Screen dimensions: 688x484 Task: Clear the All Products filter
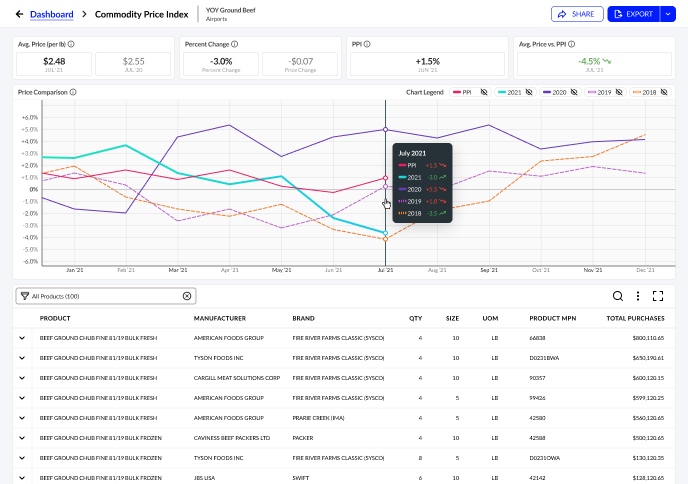coord(187,296)
